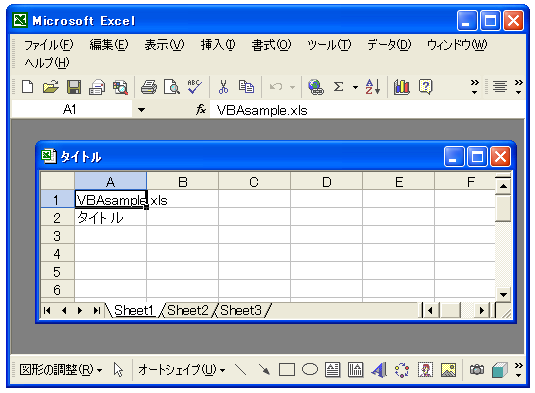The image size is (535, 393).
Task: Open the Name Box dropdown arrow
Action: (141, 110)
